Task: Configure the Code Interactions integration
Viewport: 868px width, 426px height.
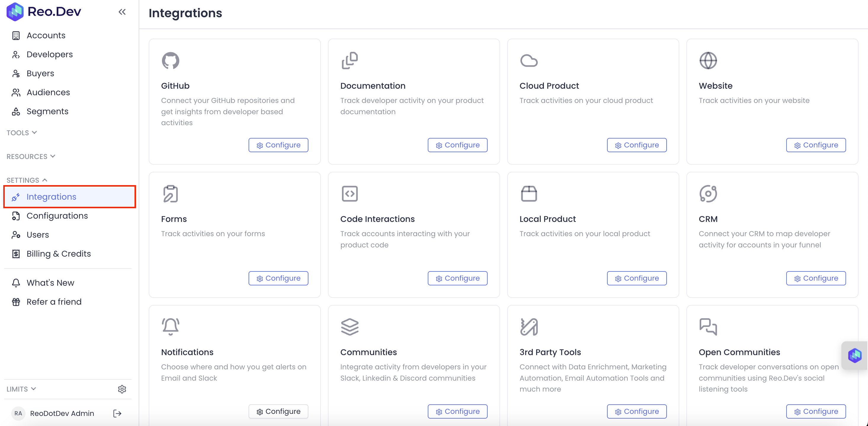Action: tap(457, 278)
